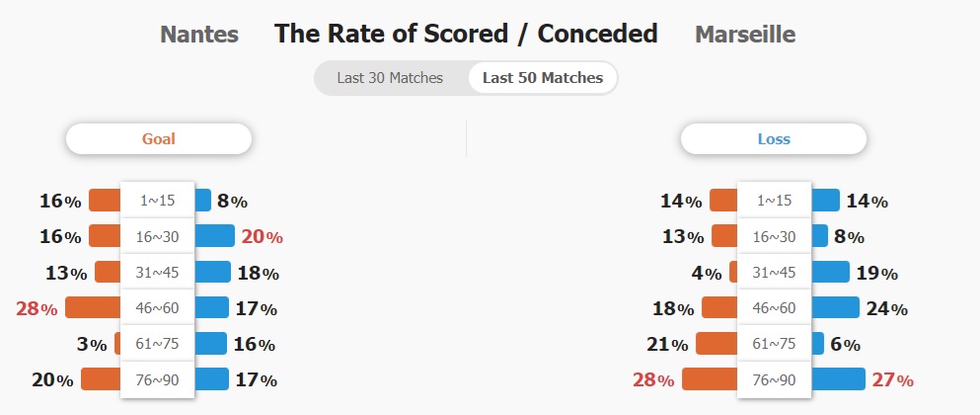Click Loss 31~45 blue 19% bar
The image size is (980, 415).
[830, 272]
